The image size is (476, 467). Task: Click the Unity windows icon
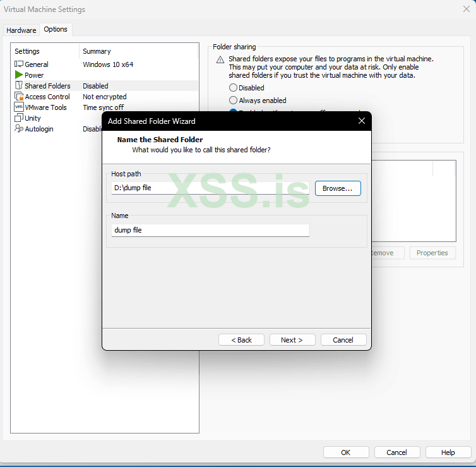coord(19,118)
